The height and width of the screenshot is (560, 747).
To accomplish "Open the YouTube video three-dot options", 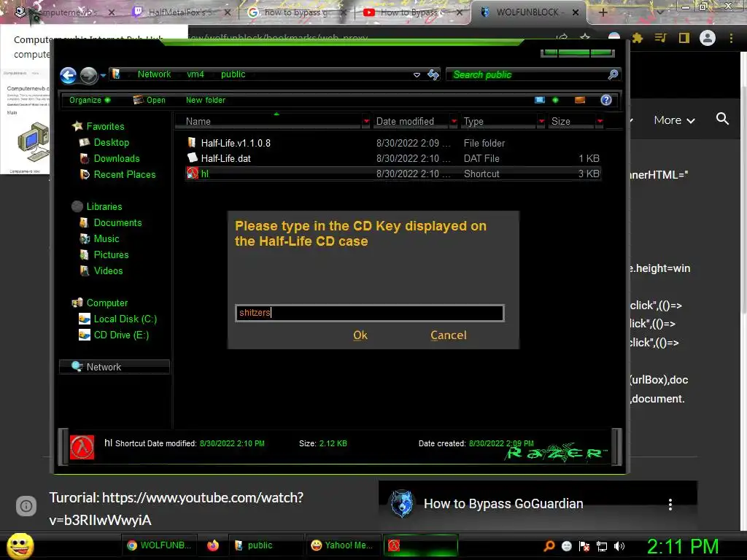I will tap(670, 505).
